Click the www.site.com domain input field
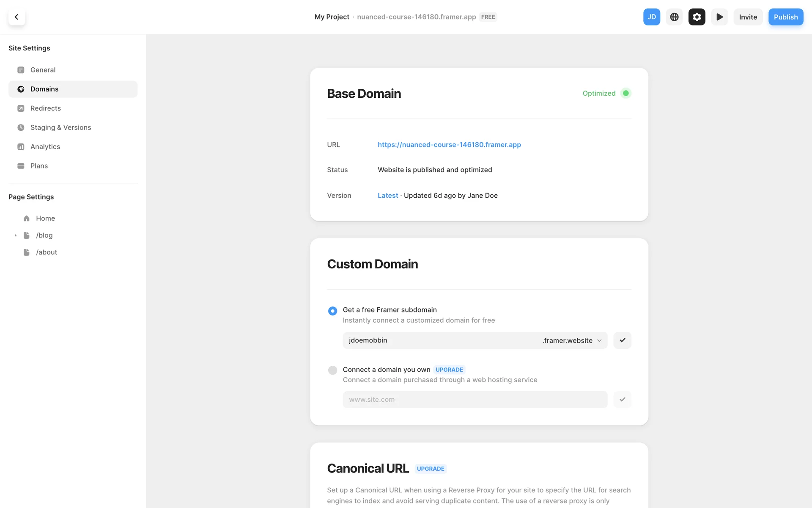Screen dimensions: 812x508 [x=475, y=400]
